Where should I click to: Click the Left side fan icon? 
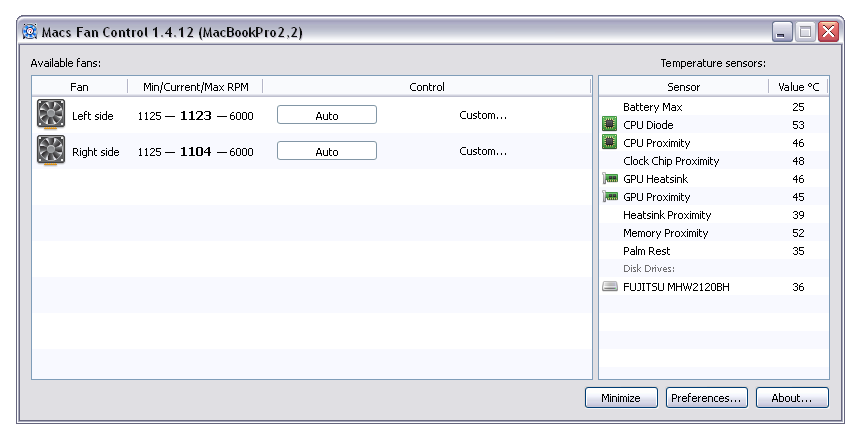(x=50, y=114)
